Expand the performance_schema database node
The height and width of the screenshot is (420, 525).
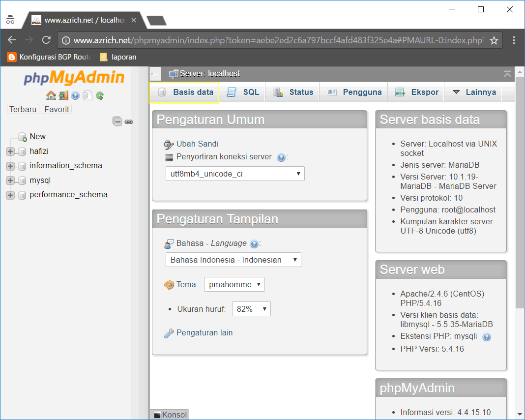(10, 195)
